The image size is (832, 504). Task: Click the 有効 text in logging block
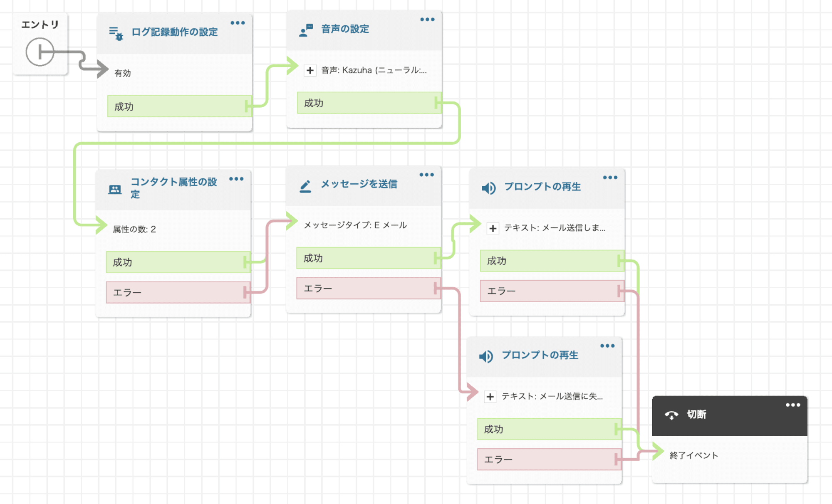pos(123,73)
